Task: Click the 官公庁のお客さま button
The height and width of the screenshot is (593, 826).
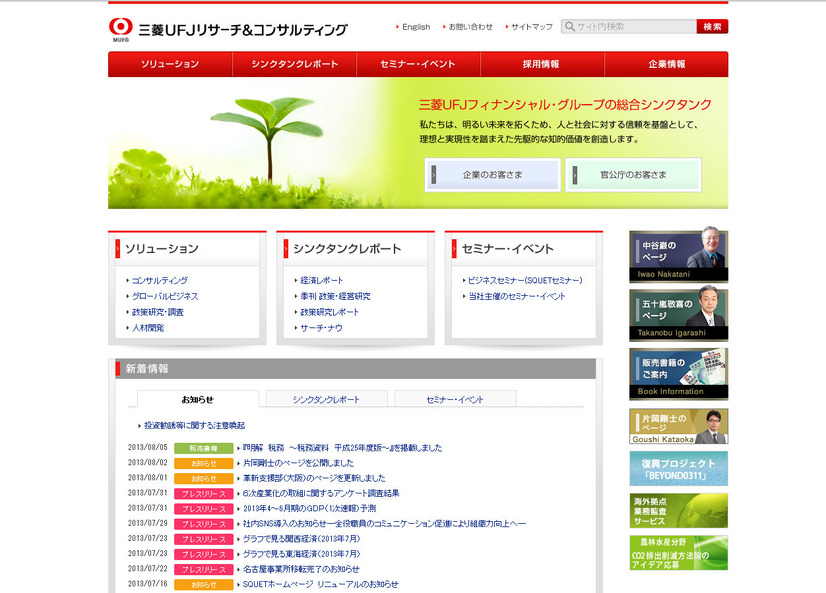Action: pyautogui.click(x=633, y=175)
